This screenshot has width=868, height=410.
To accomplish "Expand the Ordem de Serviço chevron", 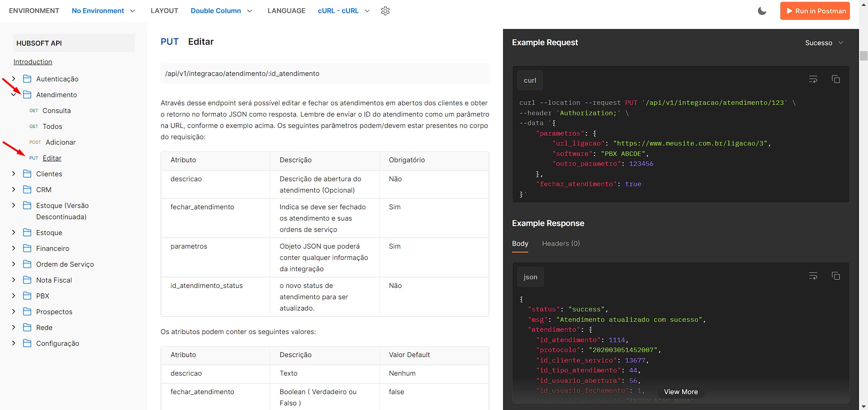I will (14, 264).
